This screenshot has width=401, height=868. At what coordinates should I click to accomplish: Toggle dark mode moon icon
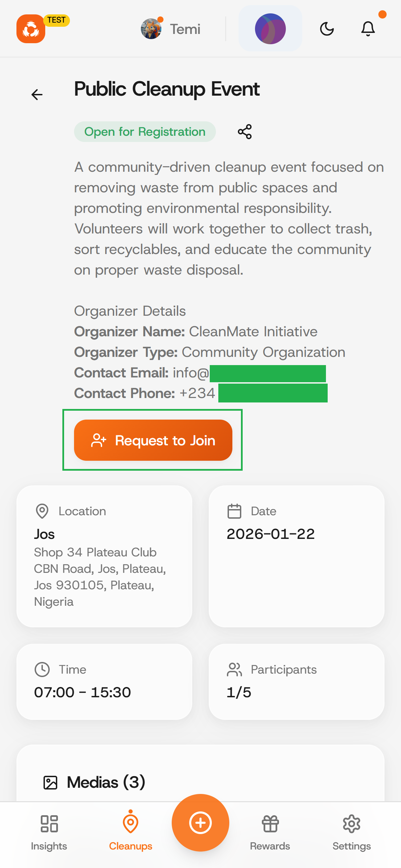(x=327, y=29)
